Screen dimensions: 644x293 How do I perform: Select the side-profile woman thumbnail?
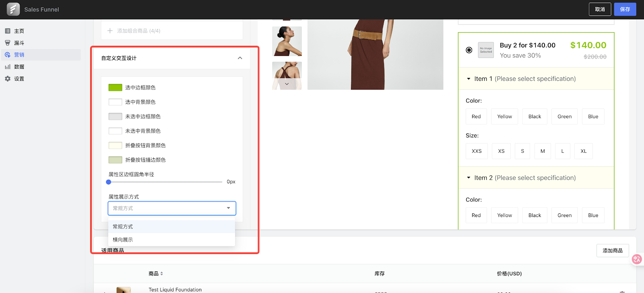(x=287, y=41)
